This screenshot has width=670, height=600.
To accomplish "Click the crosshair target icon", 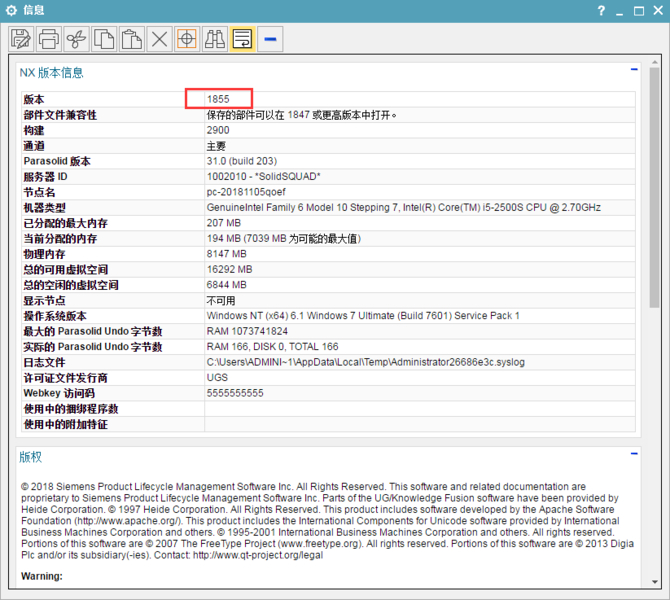I will click(186, 39).
